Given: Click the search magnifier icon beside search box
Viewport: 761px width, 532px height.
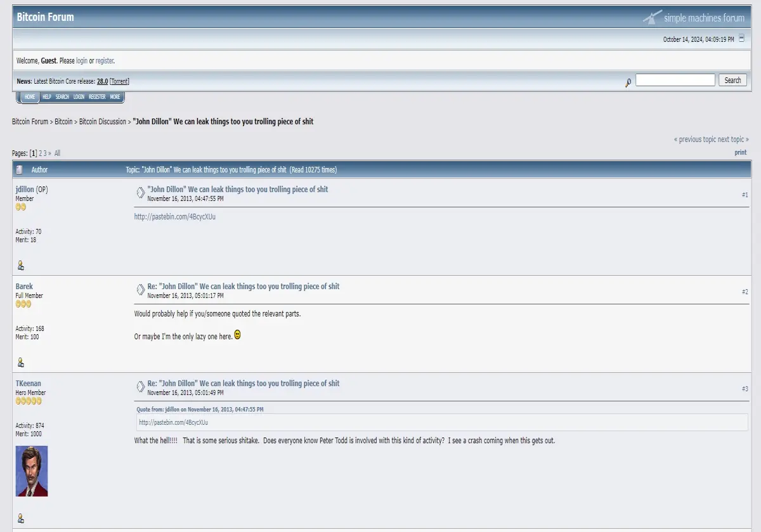Looking at the screenshot, I should coord(628,82).
